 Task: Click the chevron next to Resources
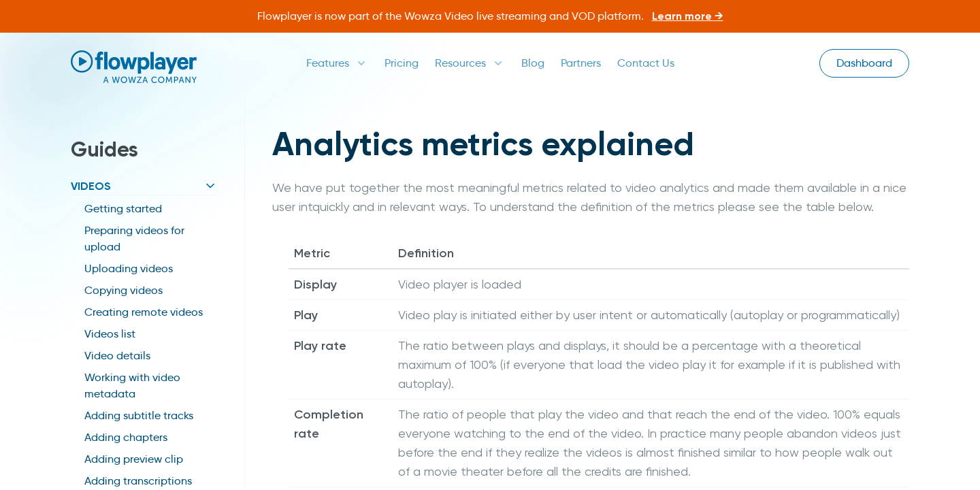click(497, 63)
